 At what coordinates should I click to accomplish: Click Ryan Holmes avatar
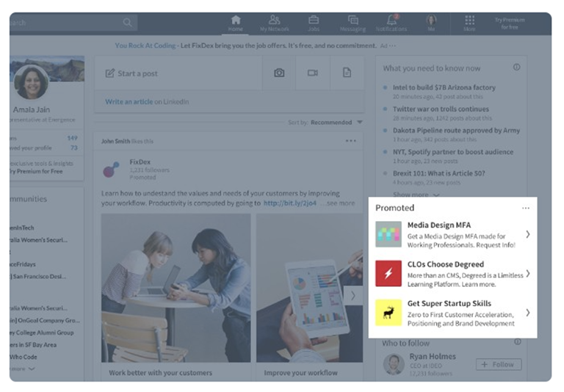pyautogui.click(x=394, y=364)
